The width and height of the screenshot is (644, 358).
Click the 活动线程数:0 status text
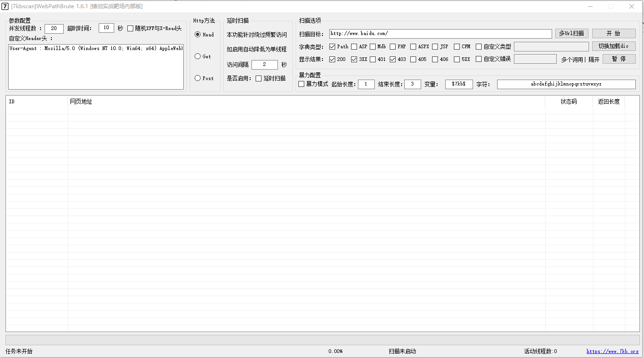[541, 351]
